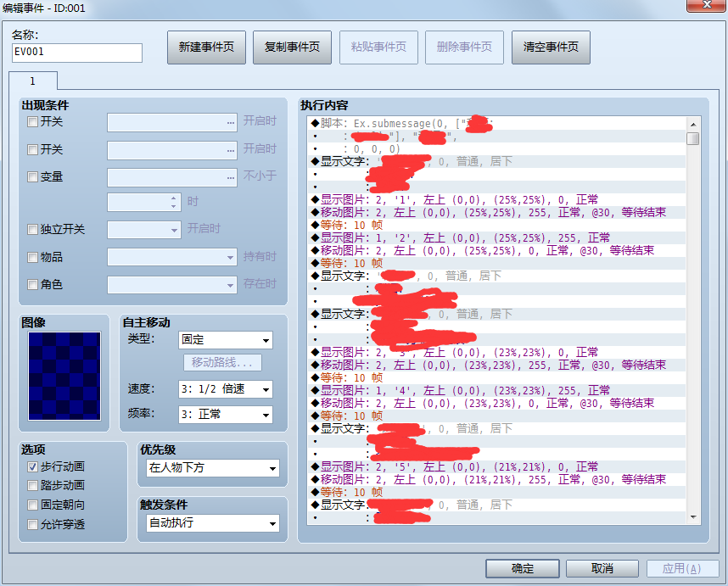Viewport: 728px width, 586px height.
Task: Select 移动图片 (23%,23%), 255 command line
Action: [x=496, y=366]
